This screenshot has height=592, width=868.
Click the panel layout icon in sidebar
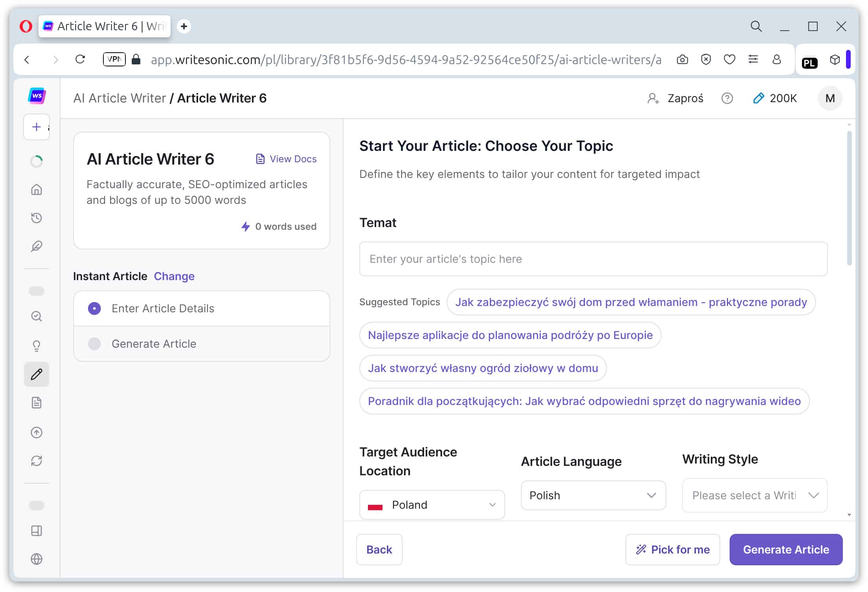(37, 531)
